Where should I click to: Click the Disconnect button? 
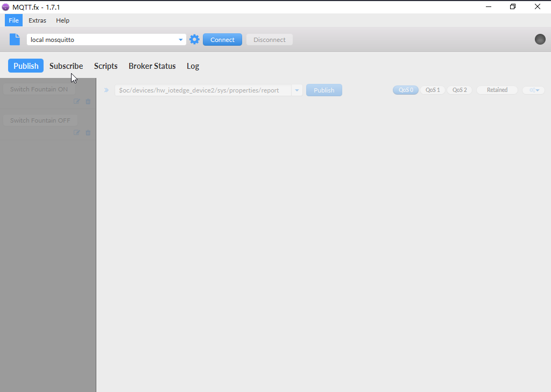pos(270,40)
